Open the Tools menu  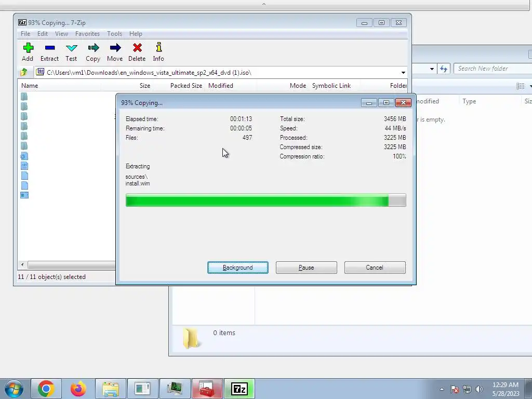(x=114, y=34)
